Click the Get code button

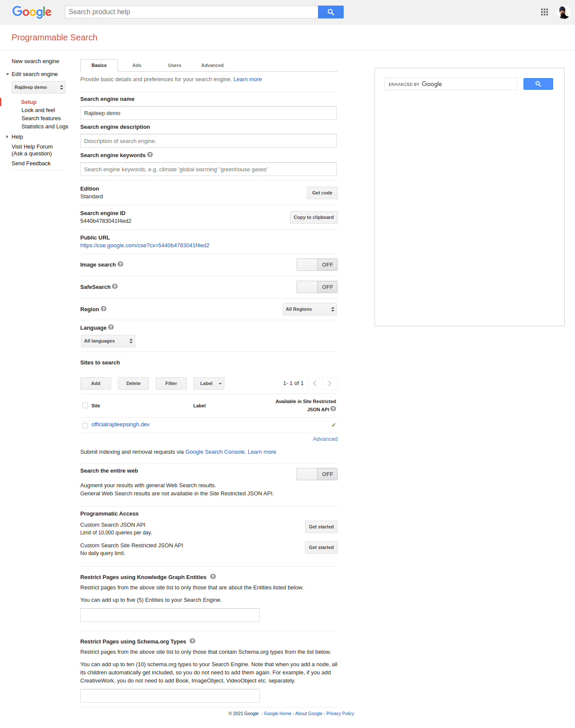pyautogui.click(x=322, y=193)
